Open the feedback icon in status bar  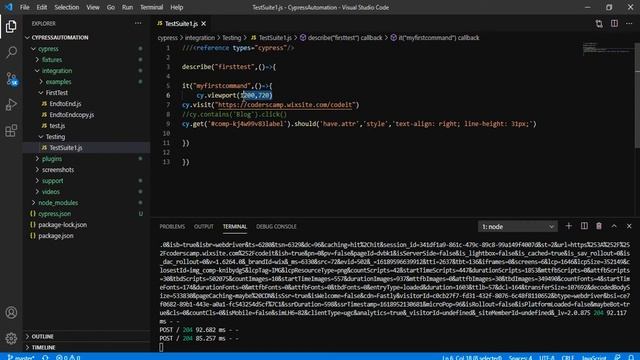click(618, 357)
